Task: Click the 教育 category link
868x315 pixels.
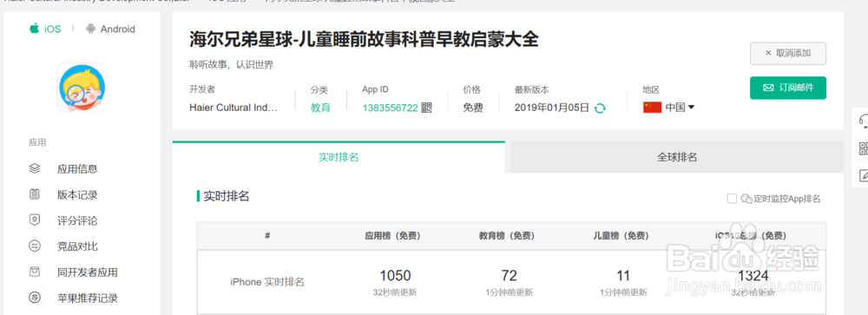Action: pyautogui.click(x=320, y=108)
